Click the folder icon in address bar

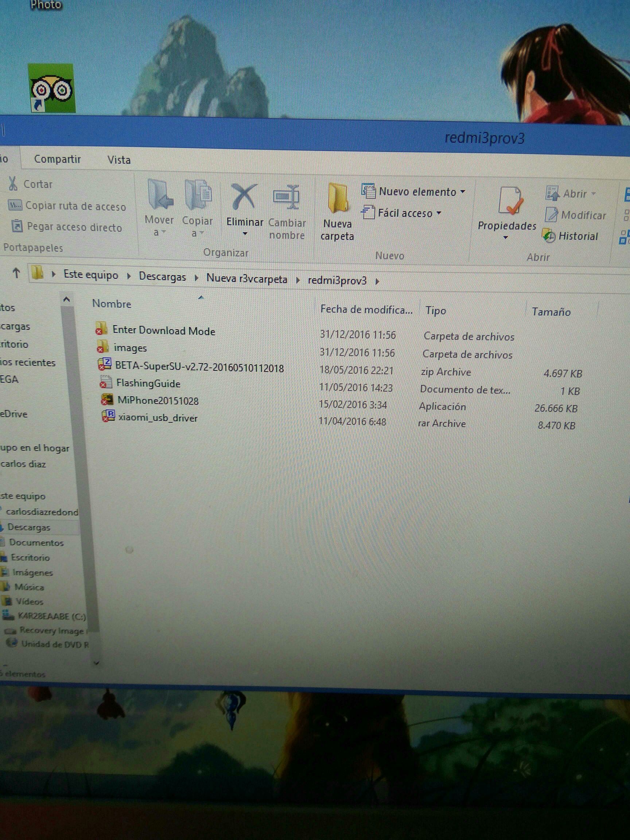click(37, 273)
